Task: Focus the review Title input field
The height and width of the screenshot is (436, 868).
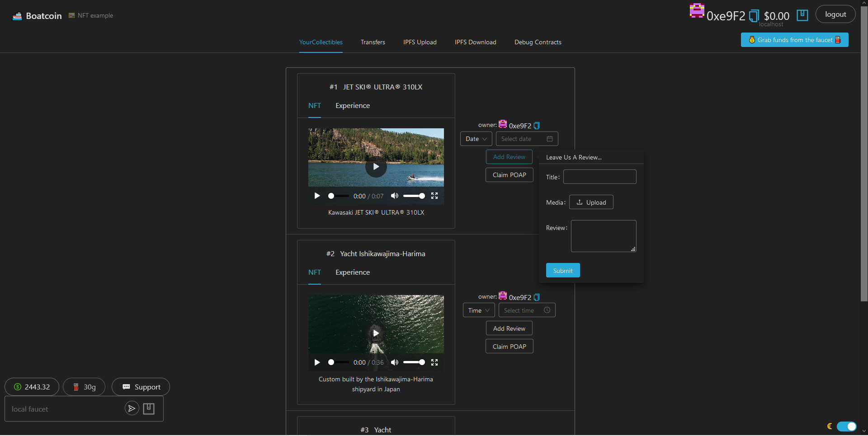Action: pyautogui.click(x=599, y=177)
